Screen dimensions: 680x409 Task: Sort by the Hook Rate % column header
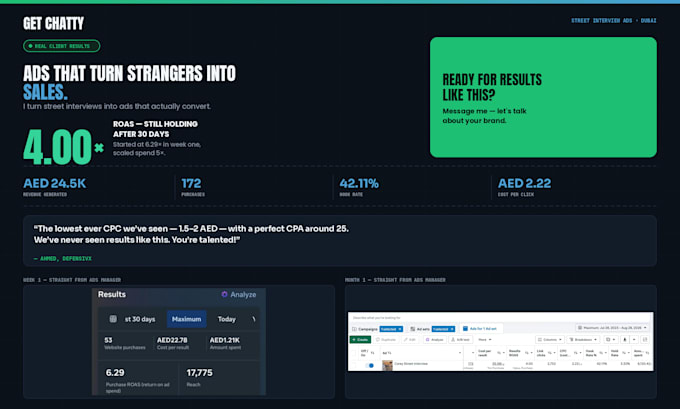(592, 353)
